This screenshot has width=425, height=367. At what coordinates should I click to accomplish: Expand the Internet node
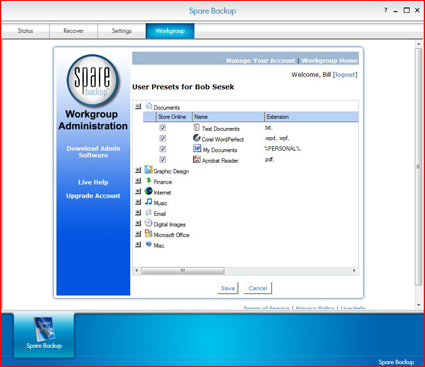coord(138,192)
